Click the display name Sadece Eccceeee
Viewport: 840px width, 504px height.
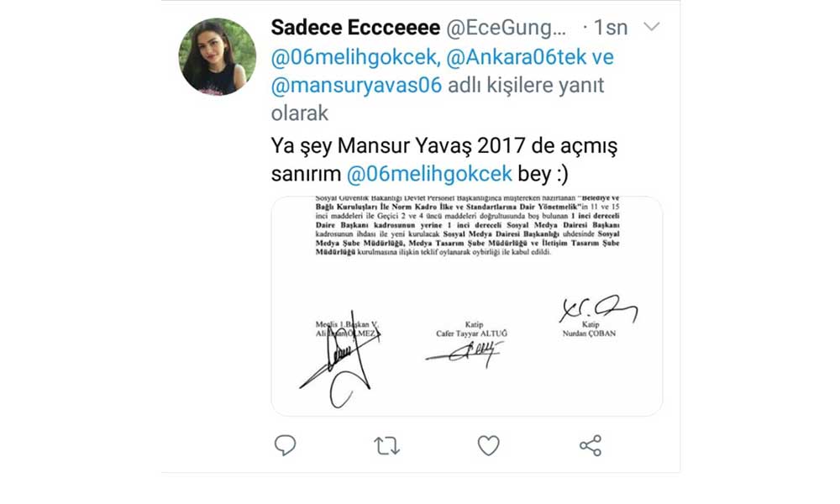coord(355,28)
